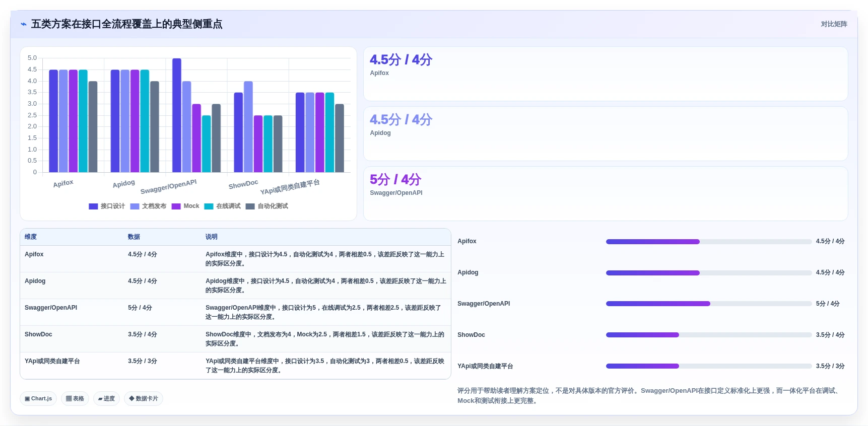868x426 pixels.
Task: Click the ShowDoc description text in table
Action: [x=325, y=339]
